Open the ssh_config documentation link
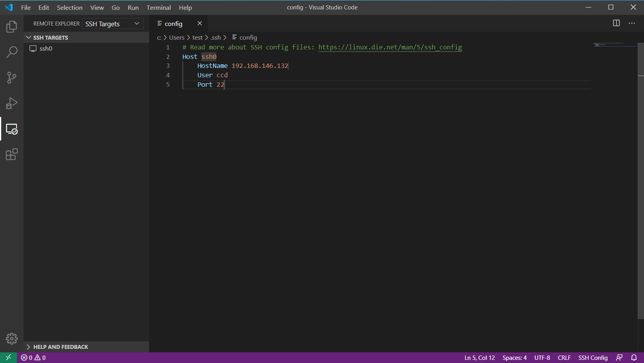The height and width of the screenshot is (363, 644). [x=390, y=47]
